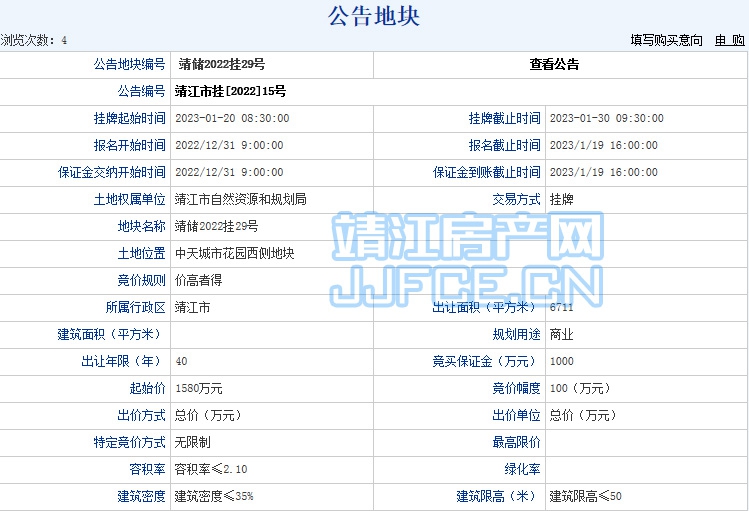The image size is (749, 511).
Task: Select the transfer area value 6711
Action: tap(561, 307)
